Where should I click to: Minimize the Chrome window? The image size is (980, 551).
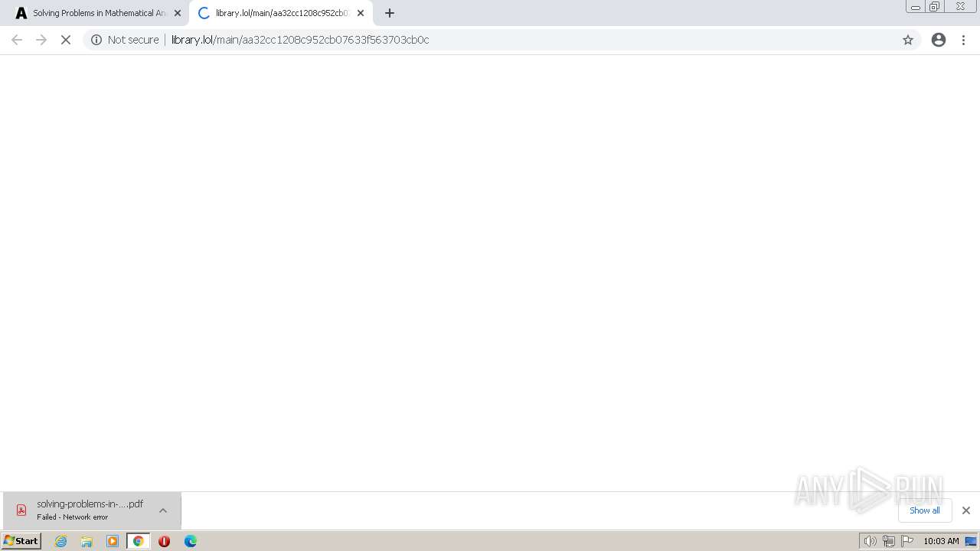pyautogui.click(x=916, y=7)
